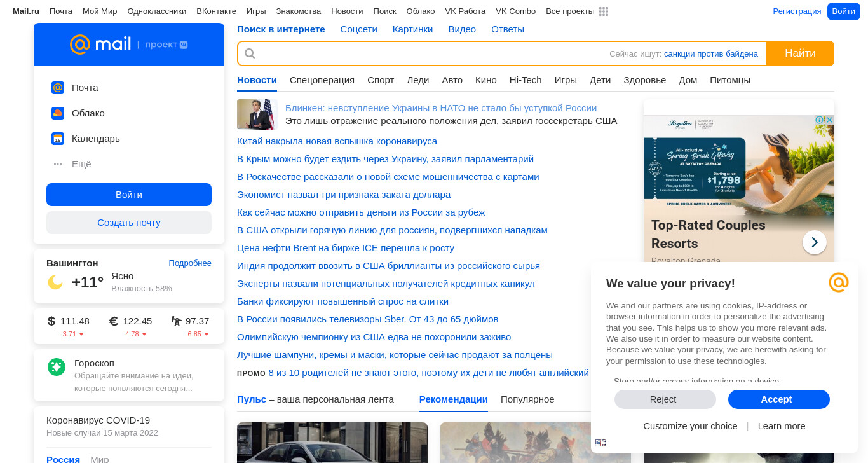Open news about Китай коронавирус outbreak

[337, 141]
